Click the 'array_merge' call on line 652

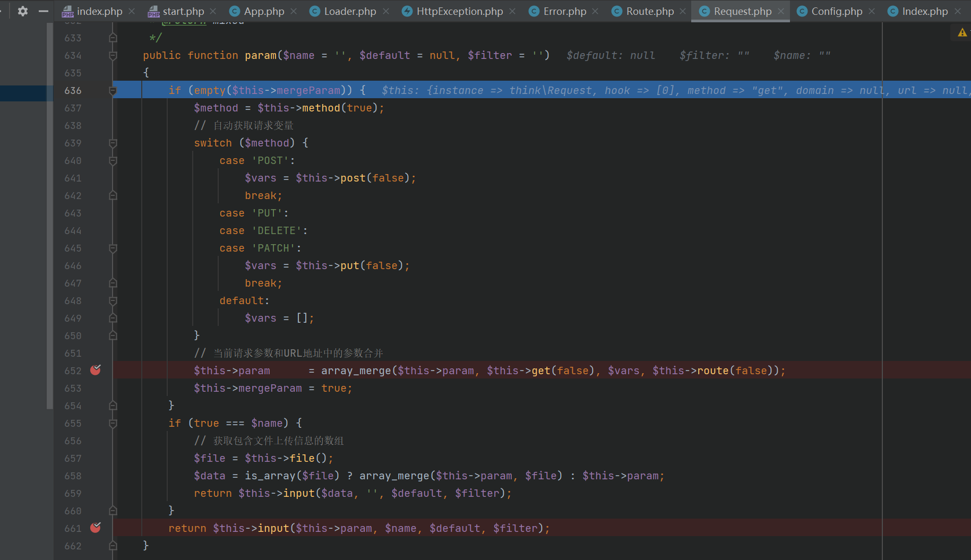356,371
